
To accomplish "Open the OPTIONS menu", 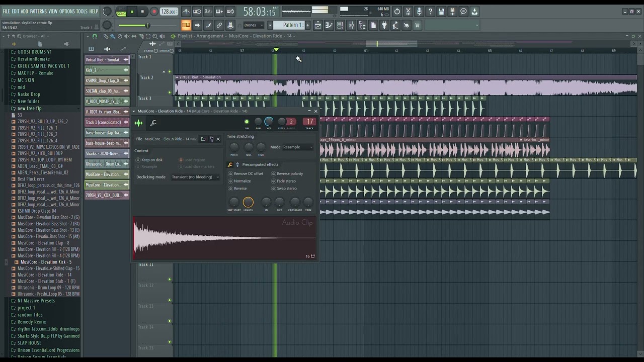I will click(x=66, y=11).
